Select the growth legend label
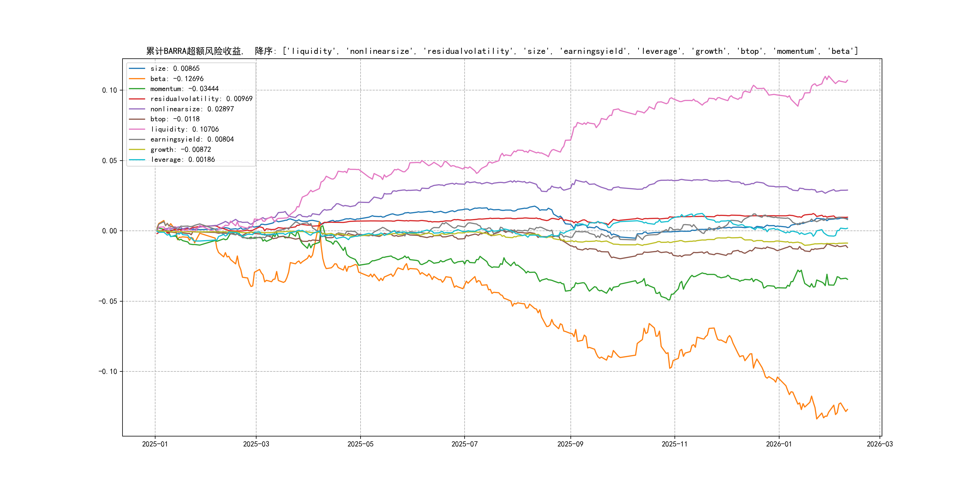Screen dimensions: 980x490 point(180,149)
